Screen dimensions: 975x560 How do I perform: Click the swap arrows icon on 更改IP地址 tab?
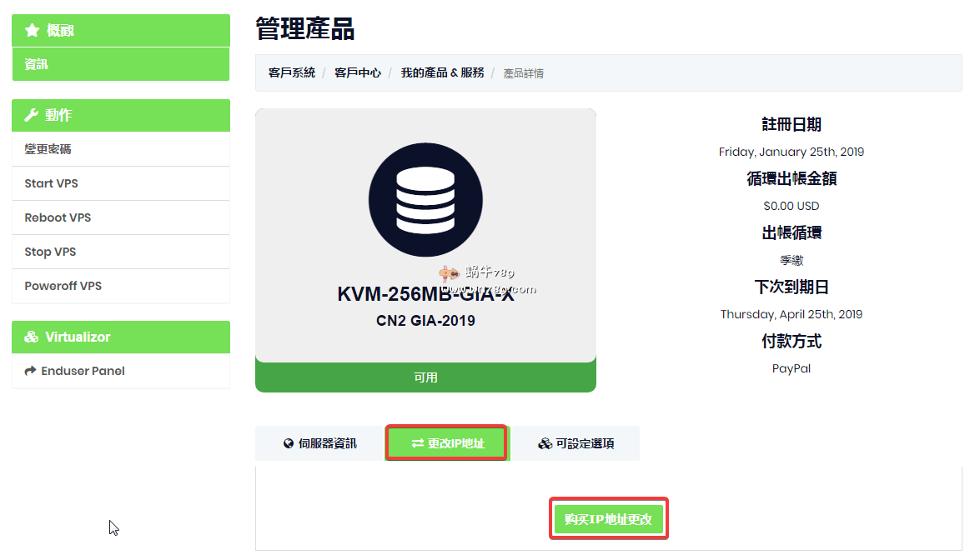(418, 443)
